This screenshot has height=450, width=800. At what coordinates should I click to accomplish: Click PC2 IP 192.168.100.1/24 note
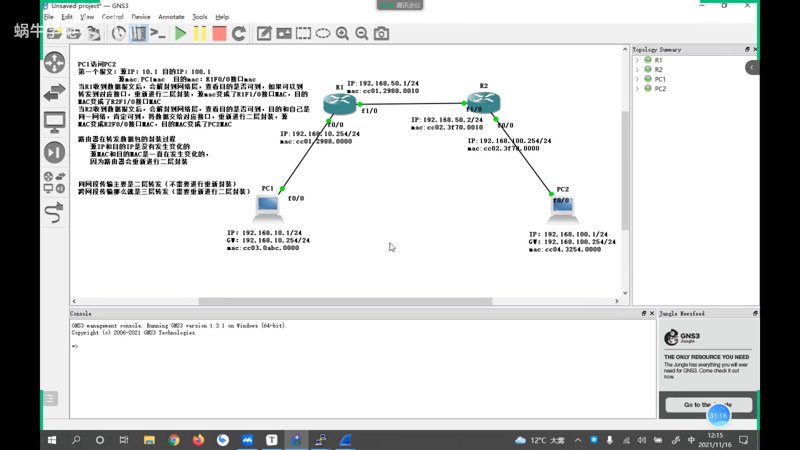coord(568,234)
